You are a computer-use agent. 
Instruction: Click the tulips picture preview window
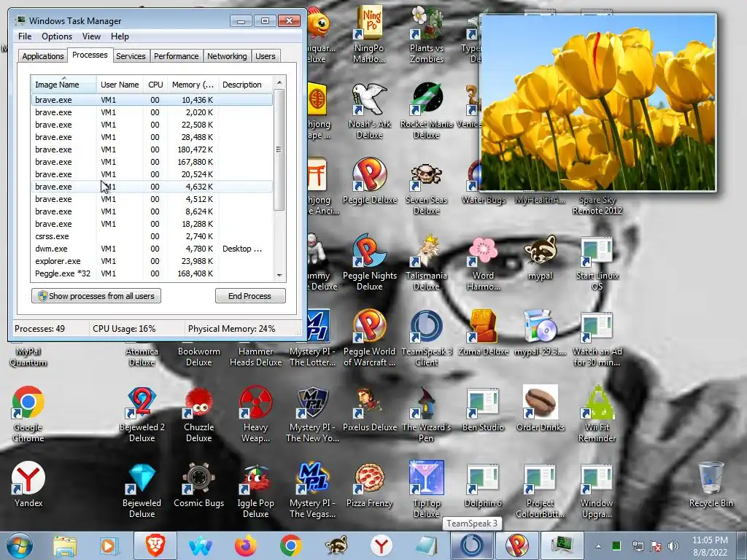(598, 103)
